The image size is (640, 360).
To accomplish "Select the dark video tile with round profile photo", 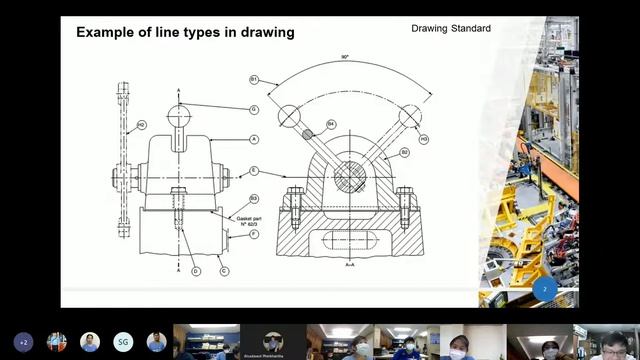I will [x=273, y=342].
